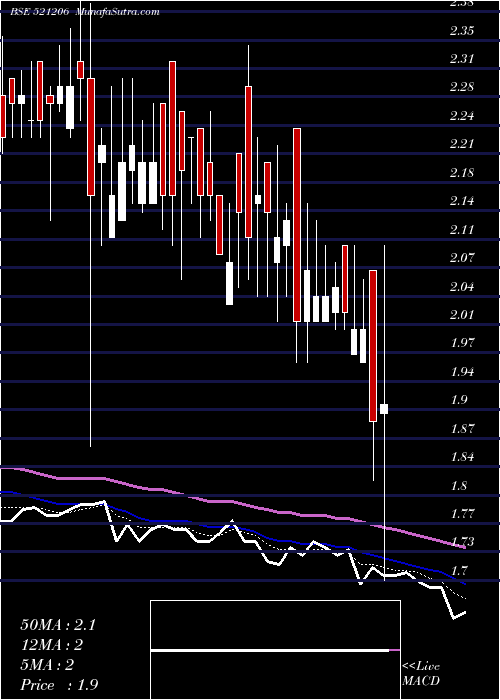The image size is (500, 700).
Task: Click the last white candlestick near 1.9
Action: pyautogui.click(x=384, y=409)
